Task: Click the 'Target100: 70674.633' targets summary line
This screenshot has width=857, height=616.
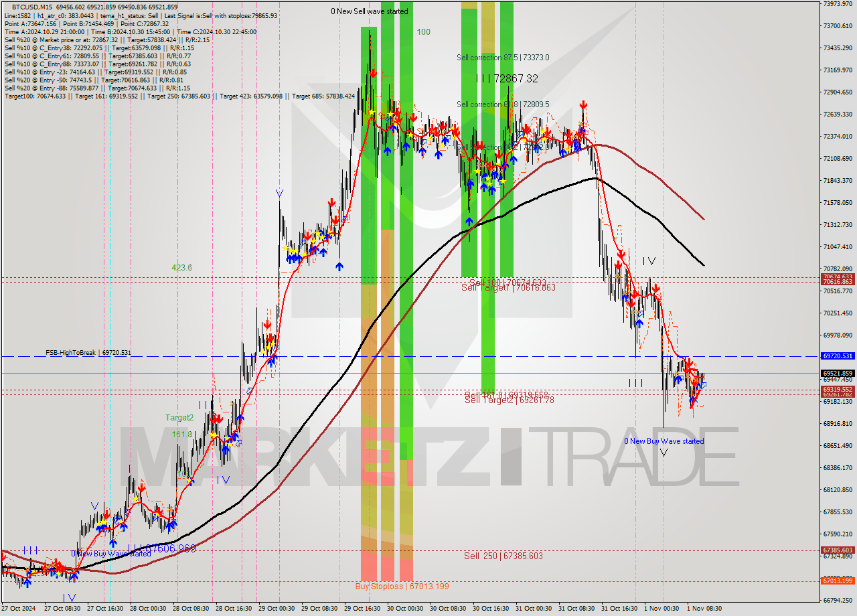Action: (x=179, y=96)
